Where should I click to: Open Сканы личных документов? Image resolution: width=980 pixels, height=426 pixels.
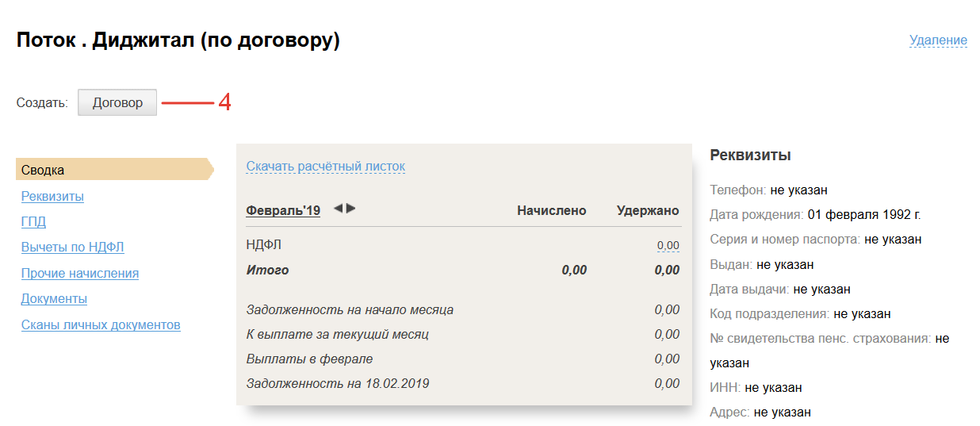coord(101,325)
